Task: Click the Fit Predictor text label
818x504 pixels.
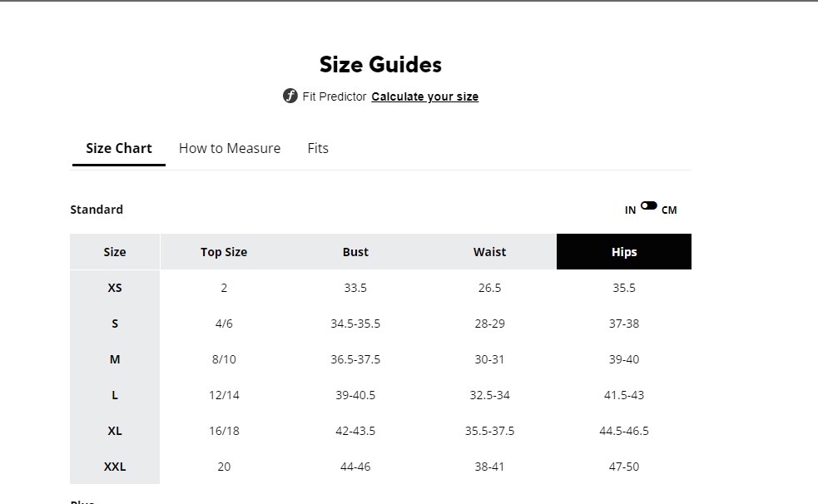Action: pos(335,96)
